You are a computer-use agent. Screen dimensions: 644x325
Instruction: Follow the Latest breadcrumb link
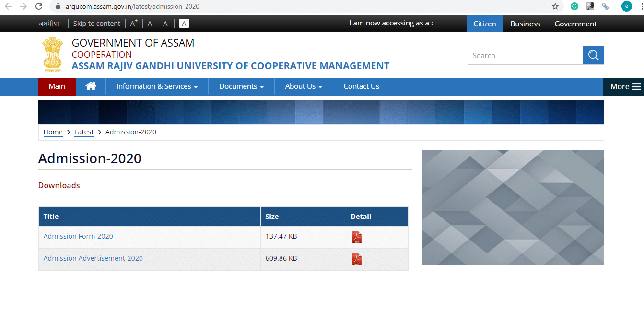click(x=83, y=132)
